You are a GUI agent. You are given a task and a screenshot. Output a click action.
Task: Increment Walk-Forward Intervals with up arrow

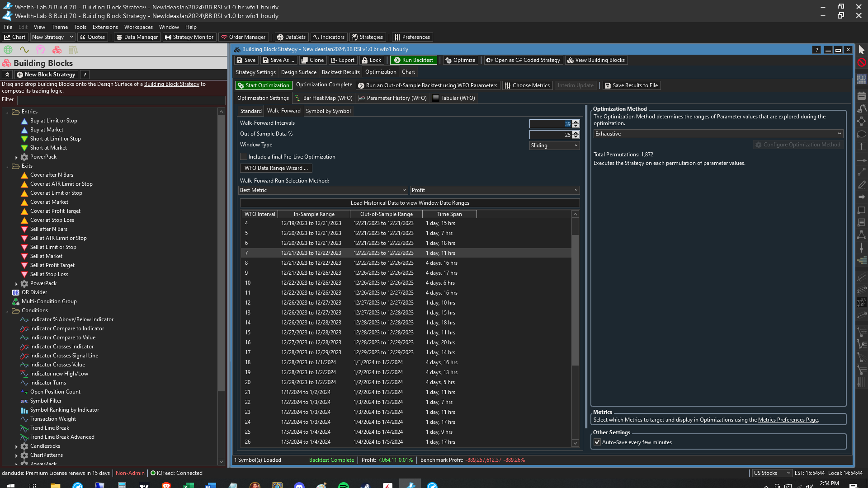[x=576, y=122]
